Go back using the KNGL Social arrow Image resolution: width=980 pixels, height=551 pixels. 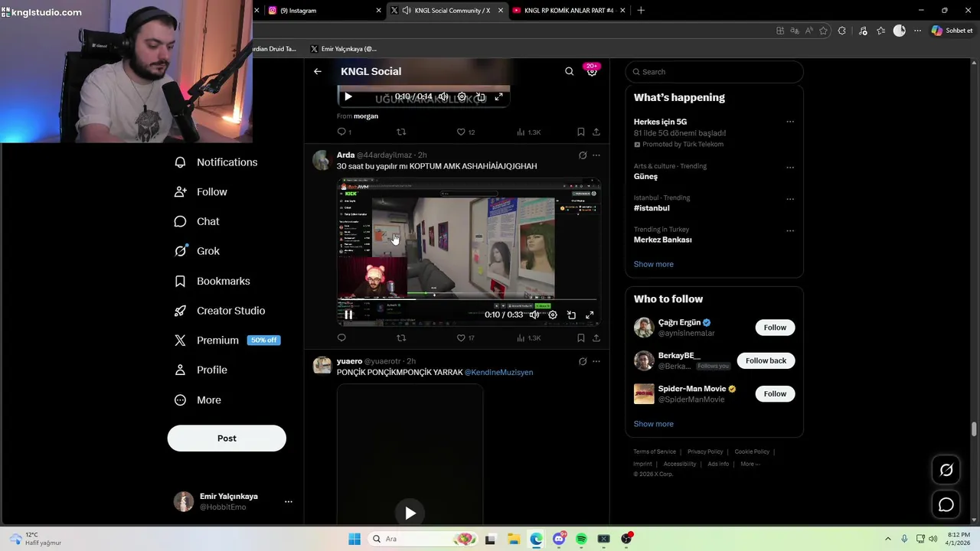click(318, 71)
